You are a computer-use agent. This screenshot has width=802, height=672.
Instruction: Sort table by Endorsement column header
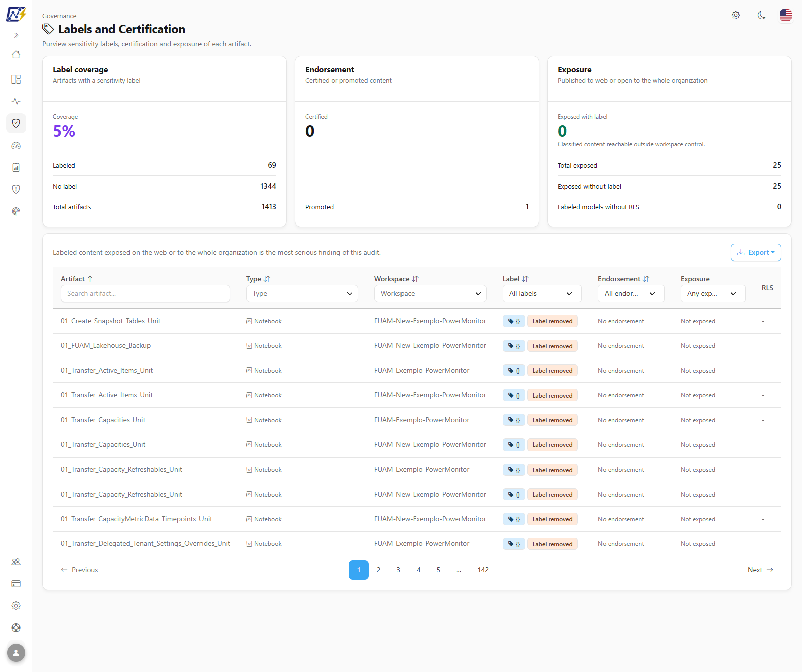pos(624,279)
